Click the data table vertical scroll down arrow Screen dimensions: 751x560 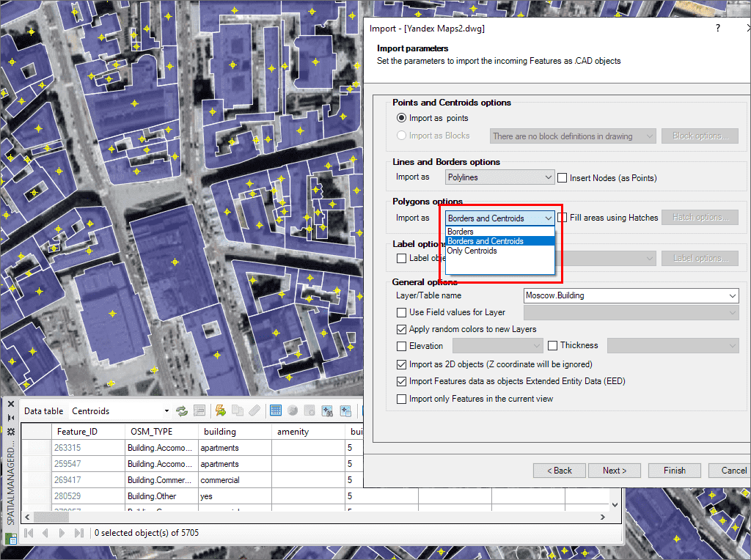click(x=615, y=505)
